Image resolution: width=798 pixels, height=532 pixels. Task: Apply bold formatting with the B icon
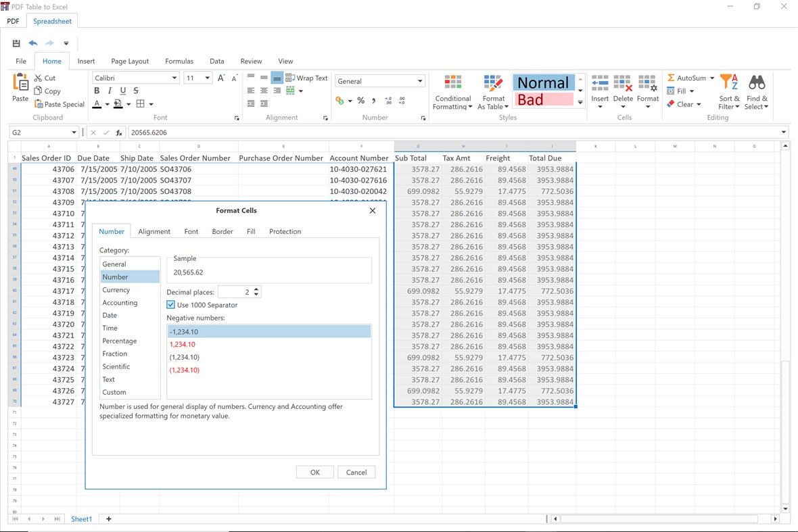pyautogui.click(x=97, y=91)
